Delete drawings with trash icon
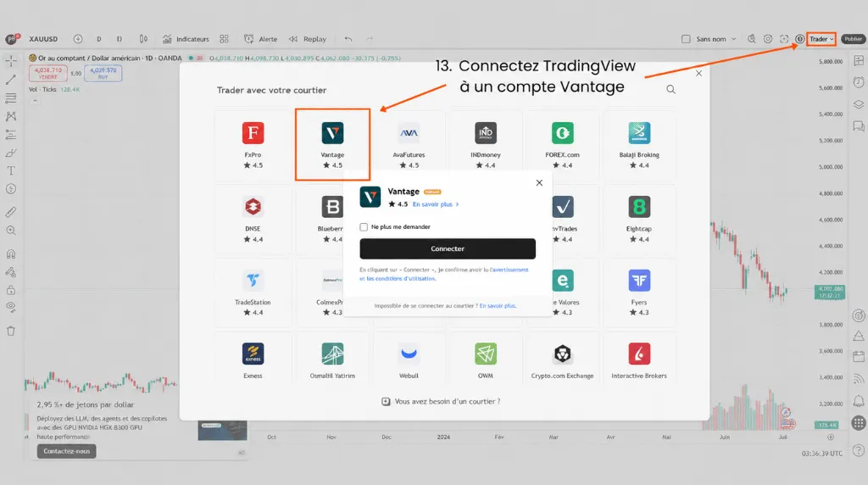Viewport: 868px width, 485px height. [x=10, y=331]
